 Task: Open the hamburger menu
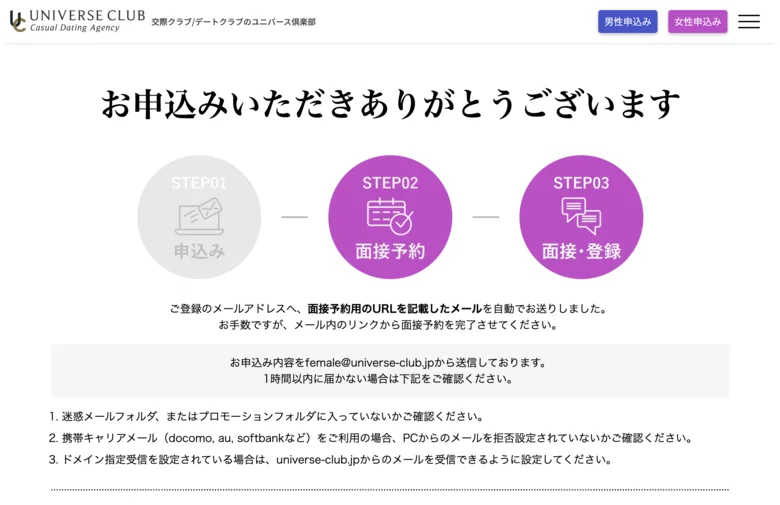tap(748, 21)
